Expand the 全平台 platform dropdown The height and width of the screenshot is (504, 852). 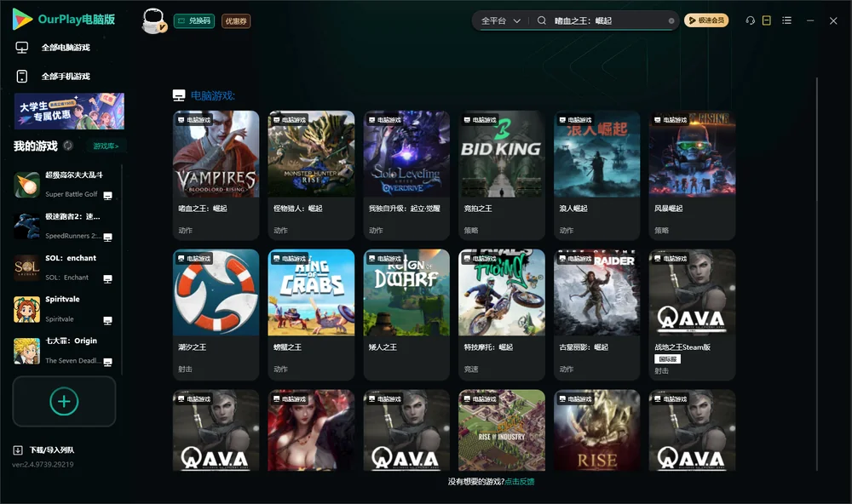pos(501,20)
